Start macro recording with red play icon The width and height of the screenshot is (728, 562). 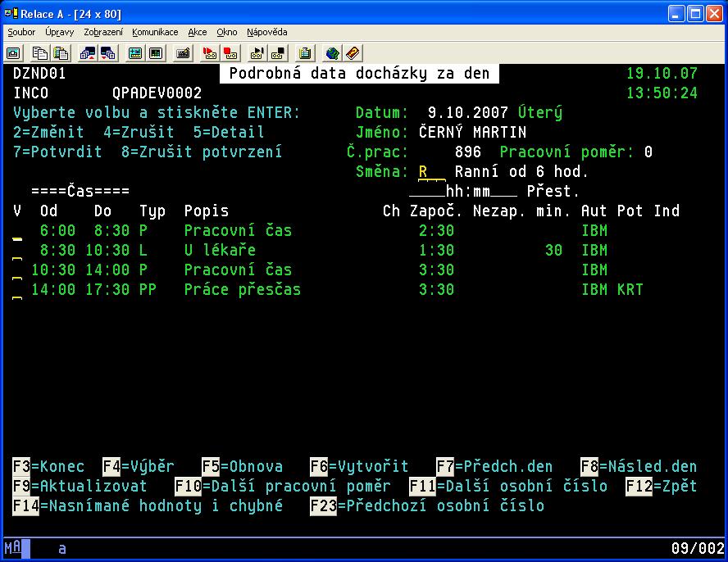[x=210, y=53]
